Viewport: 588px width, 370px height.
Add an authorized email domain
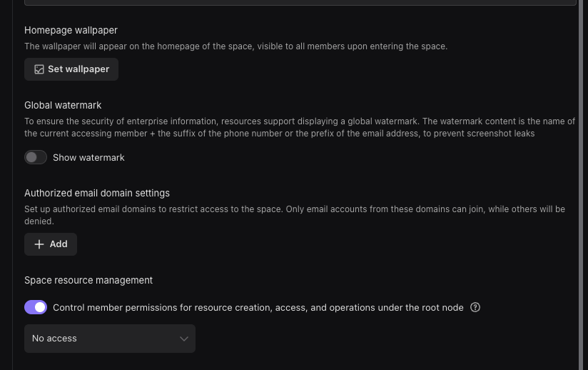click(51, 244)
